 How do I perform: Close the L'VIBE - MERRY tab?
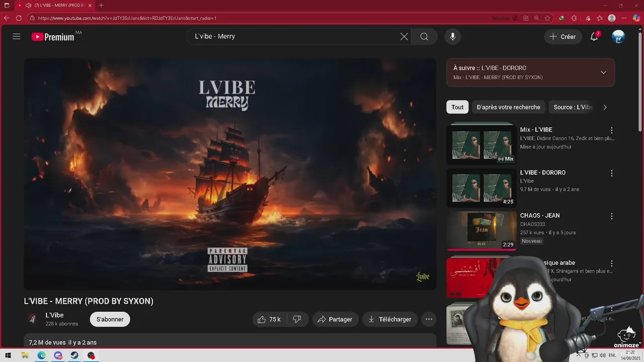(x=90, y=5)
